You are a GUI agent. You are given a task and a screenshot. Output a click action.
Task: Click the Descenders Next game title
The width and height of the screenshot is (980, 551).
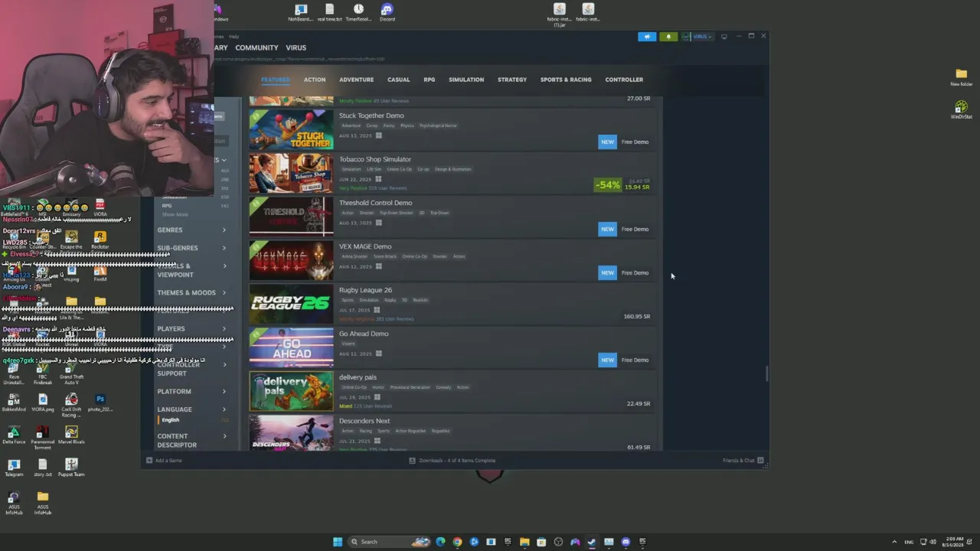(x=364, y=421)
